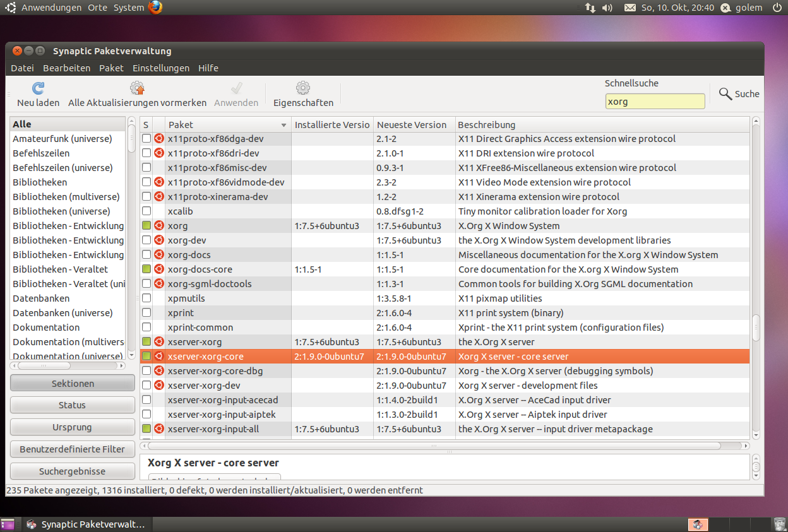Click Ubuntu icon beside x11proto-xinerama-dev
Screen dimensions: 788x532
click(159, 197)
